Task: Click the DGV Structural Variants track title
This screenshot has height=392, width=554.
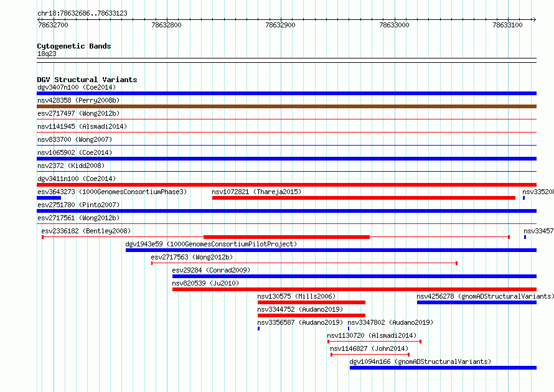Action: coord(87,80)
